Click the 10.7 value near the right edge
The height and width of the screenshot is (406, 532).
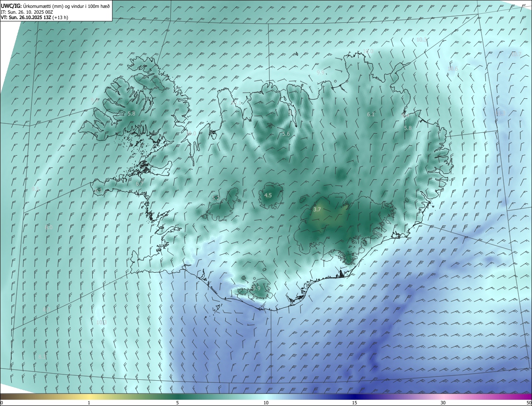click(516, 54)
